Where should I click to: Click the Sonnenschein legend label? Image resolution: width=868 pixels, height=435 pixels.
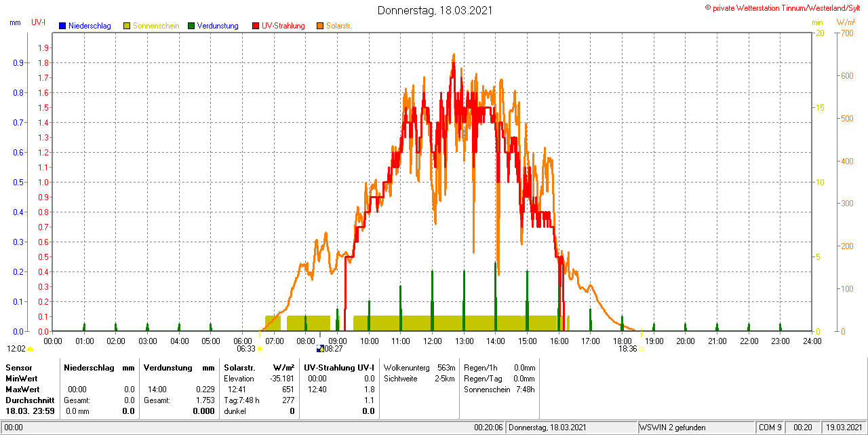[x=156, y=26]
